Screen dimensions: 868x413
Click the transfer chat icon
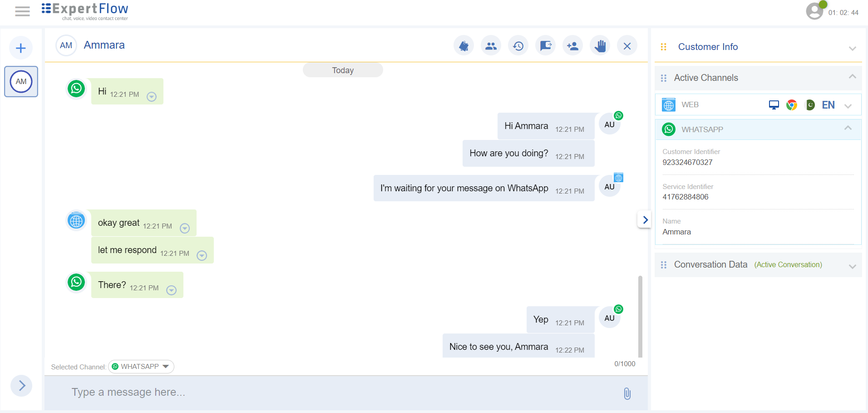point(545,46)
